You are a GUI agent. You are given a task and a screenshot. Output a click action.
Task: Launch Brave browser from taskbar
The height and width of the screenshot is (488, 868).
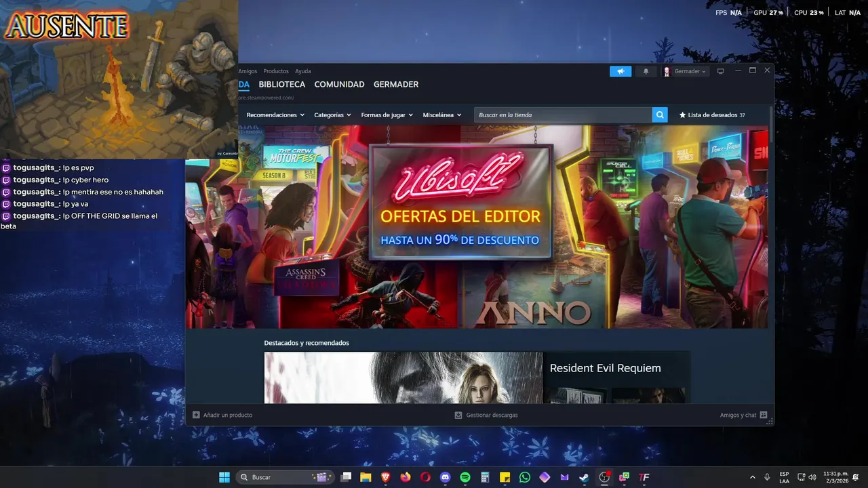pos(385,477)
